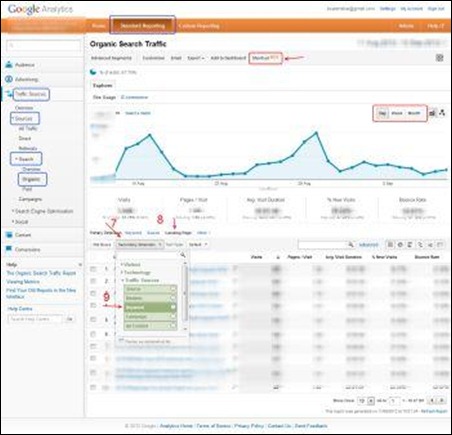This screenshot has width=452, height=435.
Task: Select the percentage pie view icon
Action: (x=400, y=245)
